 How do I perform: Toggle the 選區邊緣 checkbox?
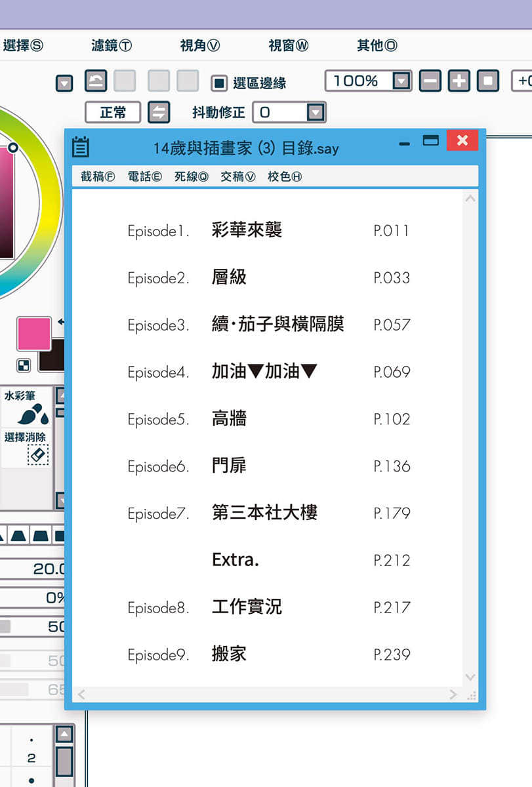[x=218, y=83]
